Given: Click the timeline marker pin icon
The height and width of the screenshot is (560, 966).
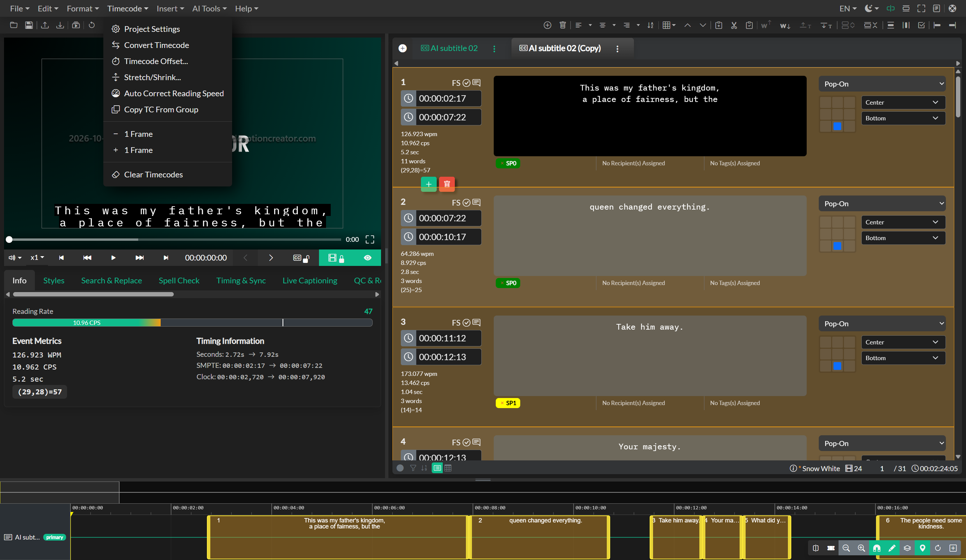Looking at the screenshot, I should coord(922,548).
